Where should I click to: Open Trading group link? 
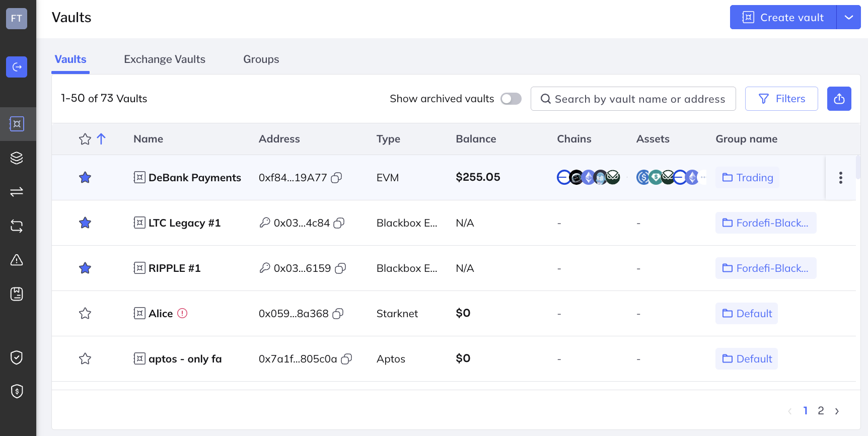pos(748,177)
